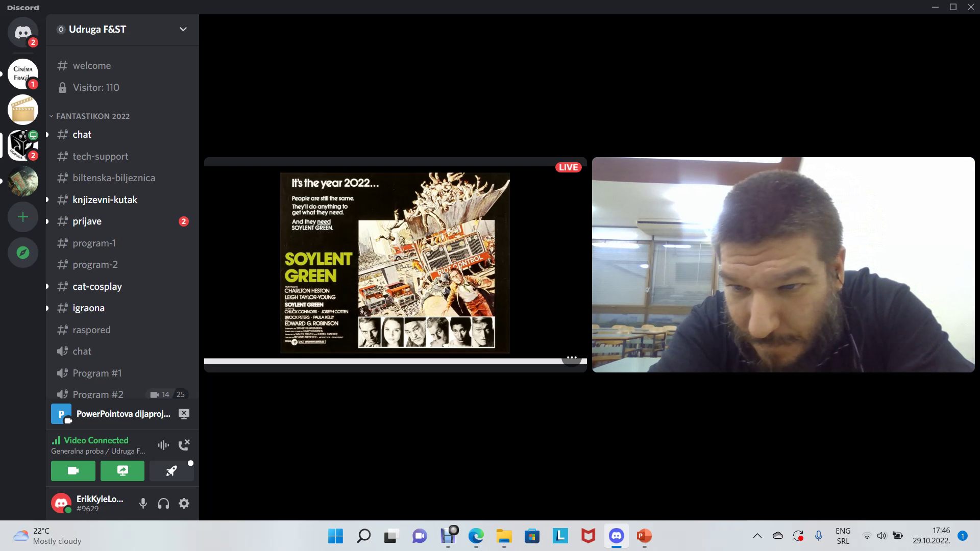Show hidden system tray icons
The height and width of the screenshot is (551, 980).
click(757, 536)
